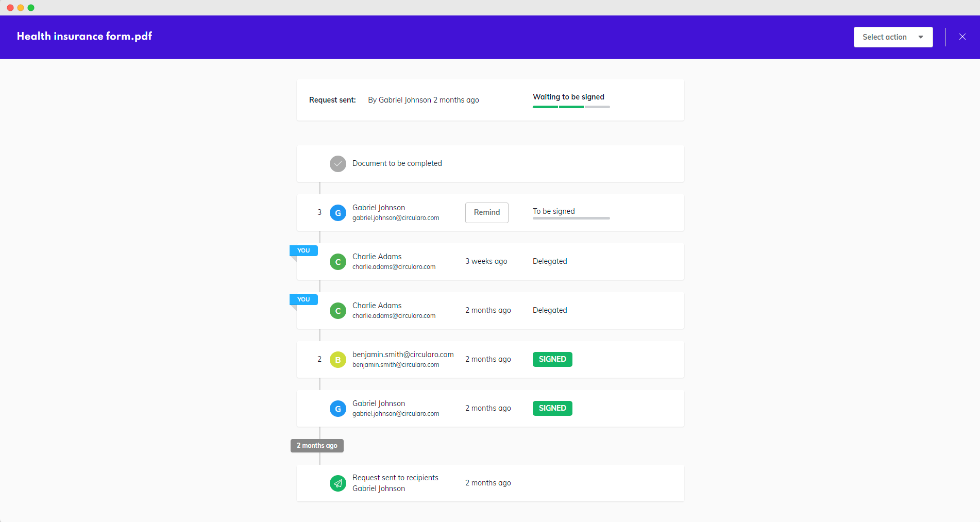This screenshot has width=980, height=522.
Task: Click gabriel.johnson@circularo.com email in step 3
Action: (396, 218)
